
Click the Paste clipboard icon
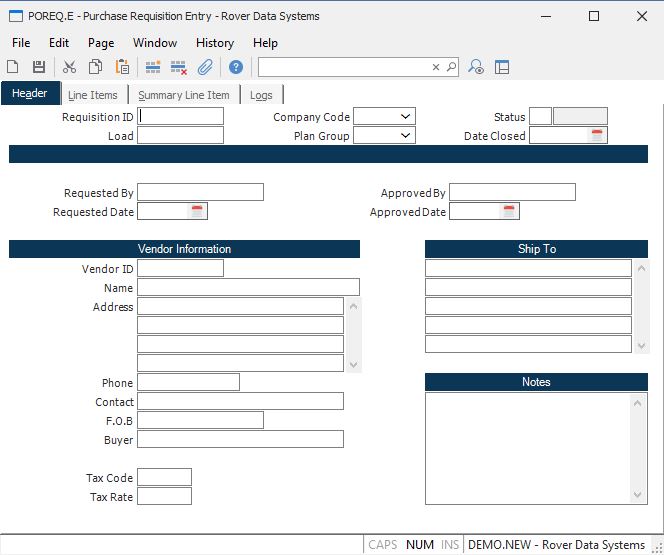(x=122, y=67)
